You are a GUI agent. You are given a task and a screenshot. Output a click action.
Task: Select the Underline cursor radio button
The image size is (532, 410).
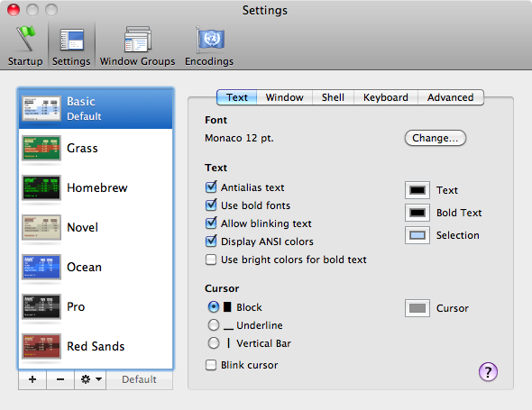pos(214,325)
